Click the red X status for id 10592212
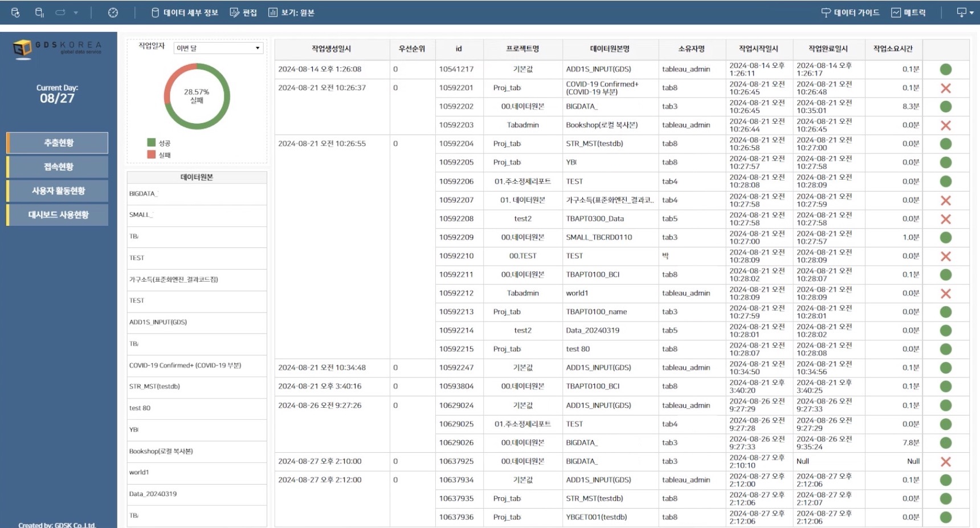This screenshot has height=528, width=980. 946,293
